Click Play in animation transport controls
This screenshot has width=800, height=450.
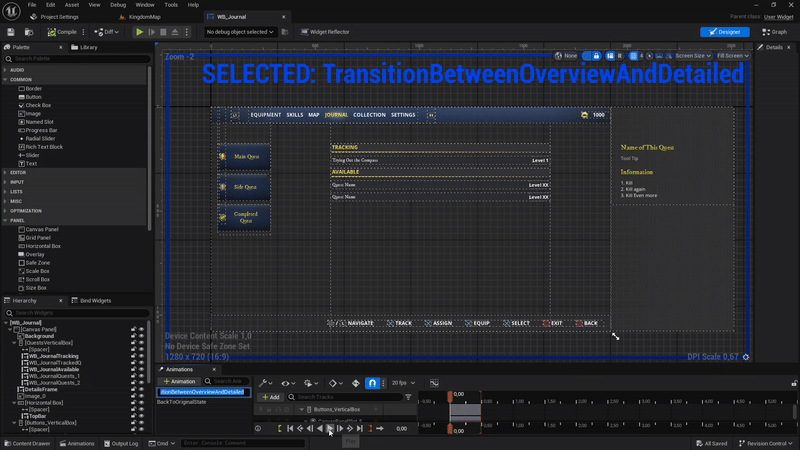pyautogui.click(x=330, y=428)
